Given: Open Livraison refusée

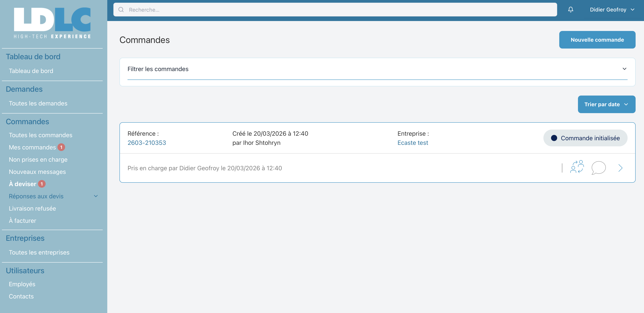Looking at the screenshot, I should pos(32,208).
